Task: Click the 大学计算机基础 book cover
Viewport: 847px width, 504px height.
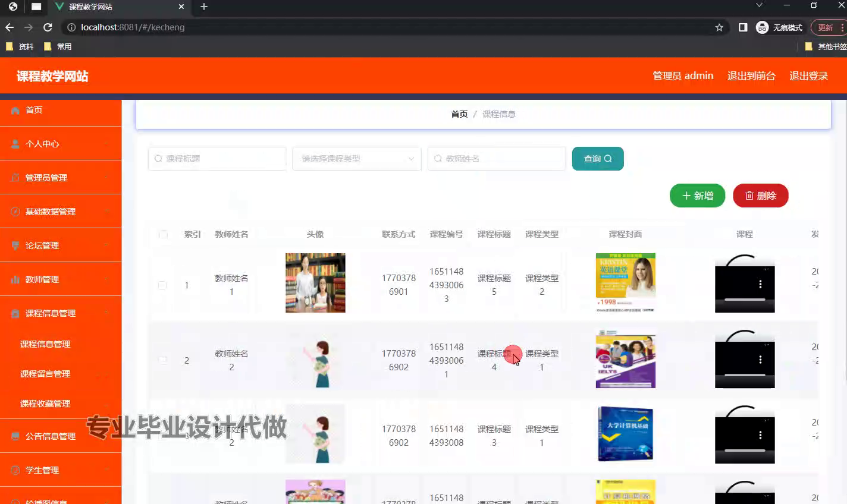Action: (625, 434)
